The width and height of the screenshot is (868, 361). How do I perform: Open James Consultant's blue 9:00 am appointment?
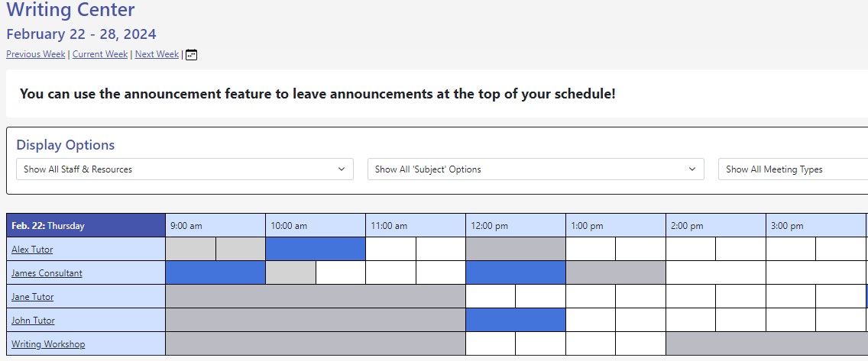[x=215, y=272]
